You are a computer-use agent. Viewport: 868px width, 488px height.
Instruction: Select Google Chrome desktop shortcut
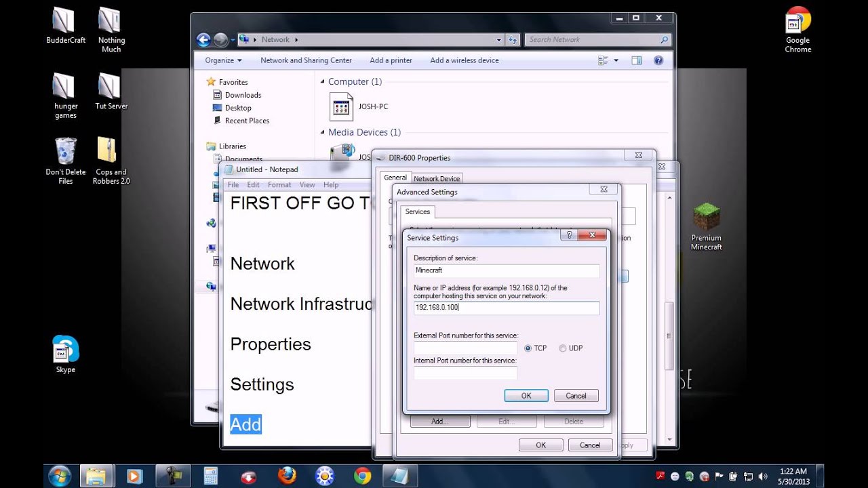pos(798,30)
